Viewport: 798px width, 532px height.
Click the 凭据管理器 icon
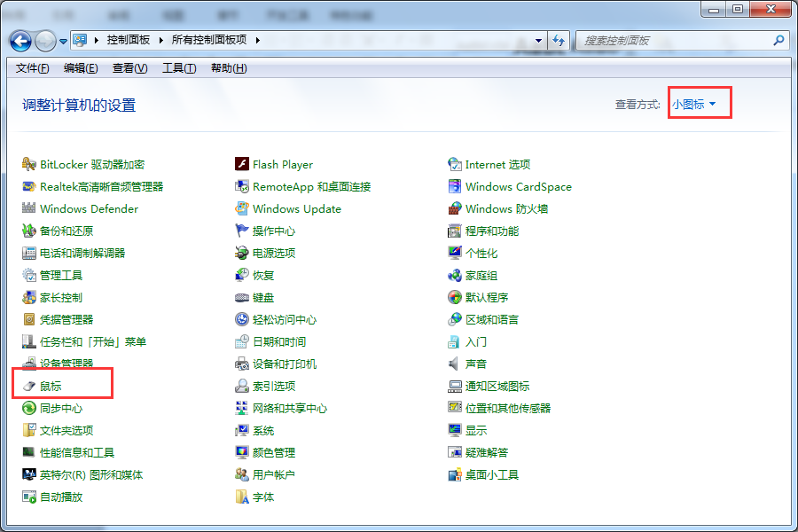pyautogui.click(x=29, y=320)
